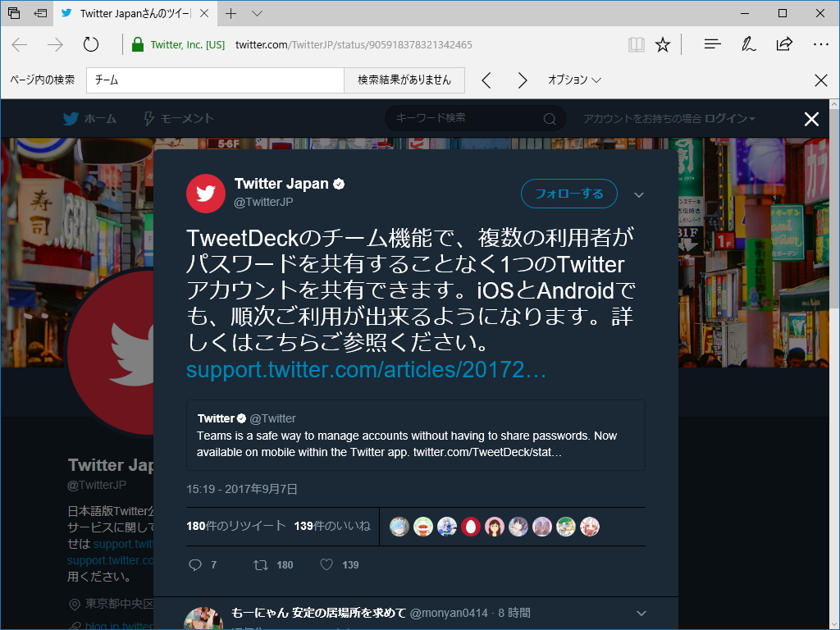This screenshot has width=840, height=630.
Task: Open the Twitter Japan profile avatar
Action: coord(205,194)
